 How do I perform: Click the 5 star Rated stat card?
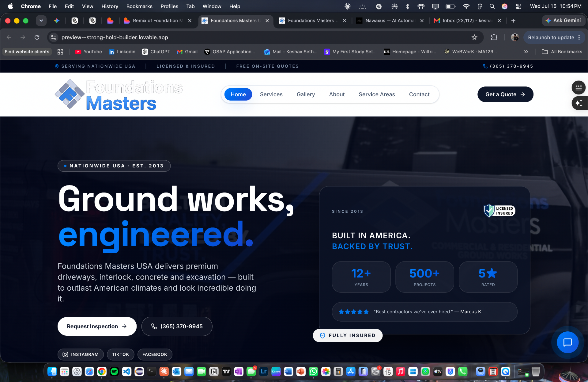488,277
